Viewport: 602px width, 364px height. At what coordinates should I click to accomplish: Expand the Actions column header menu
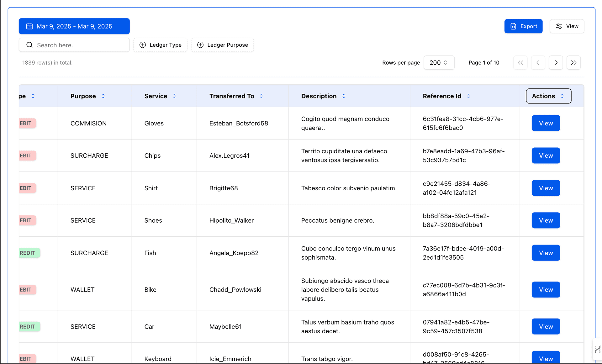[x=548, y=96]
